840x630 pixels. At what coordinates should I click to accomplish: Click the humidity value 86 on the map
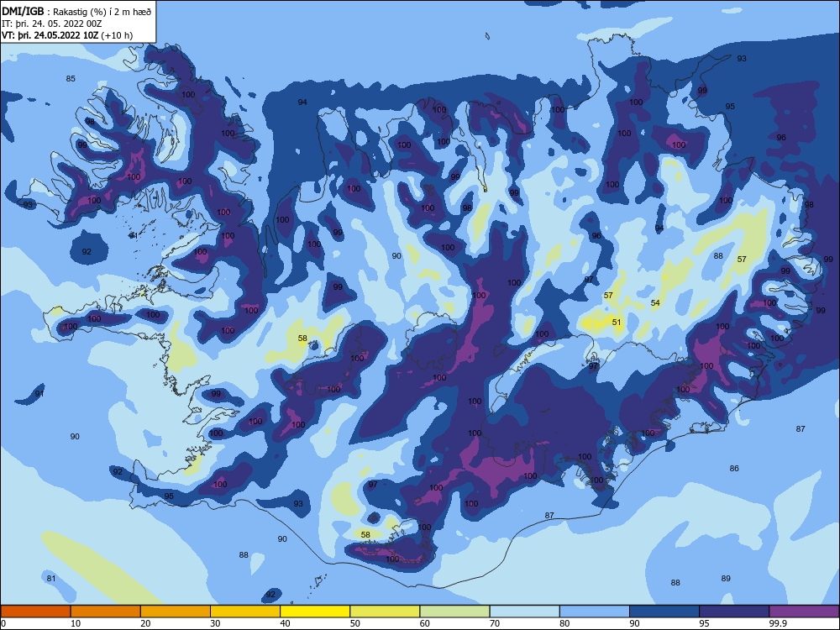point(734,468)
